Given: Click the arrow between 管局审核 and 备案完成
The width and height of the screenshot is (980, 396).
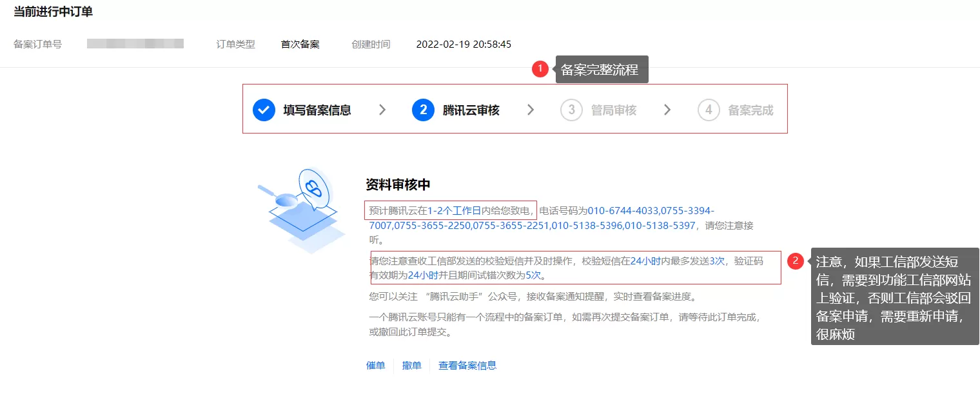Looking at the screenshot, I should pos(667,110).
